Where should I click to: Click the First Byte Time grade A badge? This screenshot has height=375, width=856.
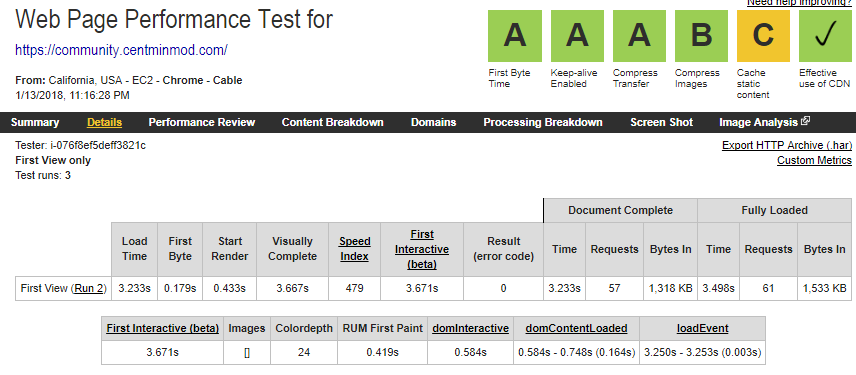point(515,36)
